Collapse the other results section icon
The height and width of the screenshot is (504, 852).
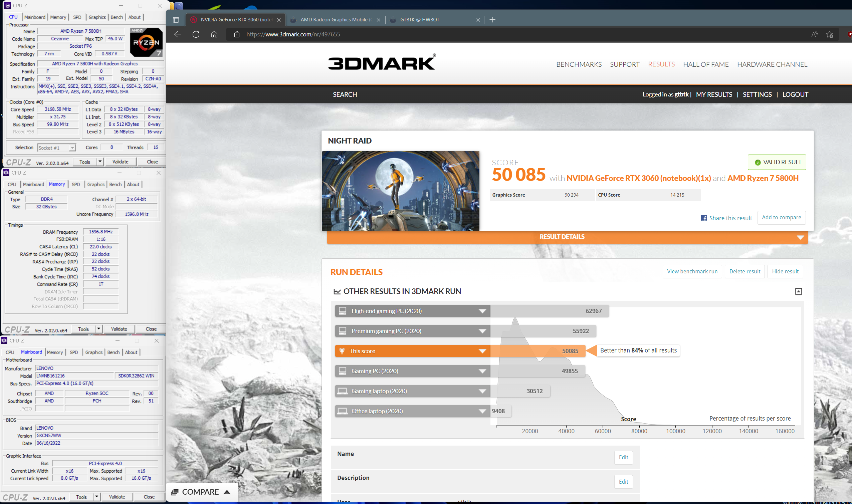798,291
